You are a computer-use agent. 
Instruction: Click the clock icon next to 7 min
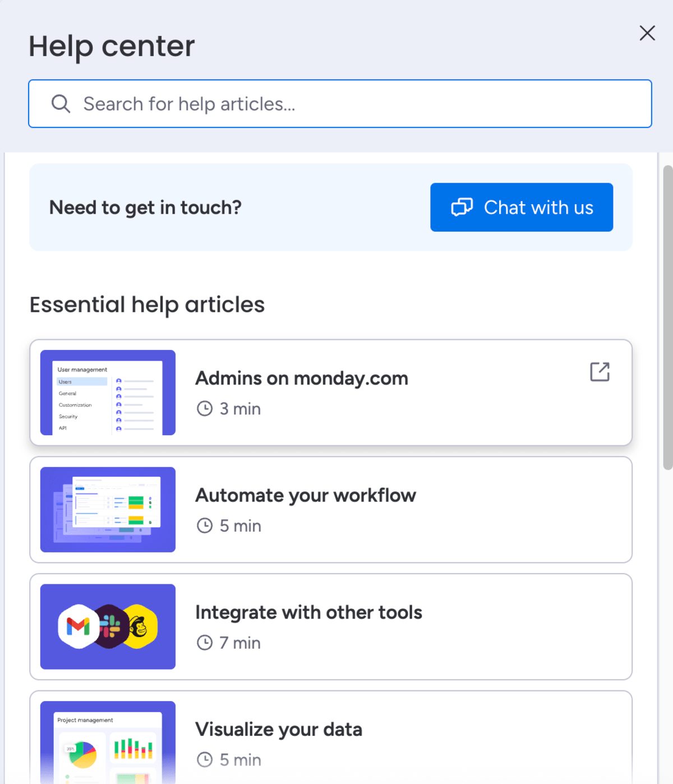tap(205, 643)
